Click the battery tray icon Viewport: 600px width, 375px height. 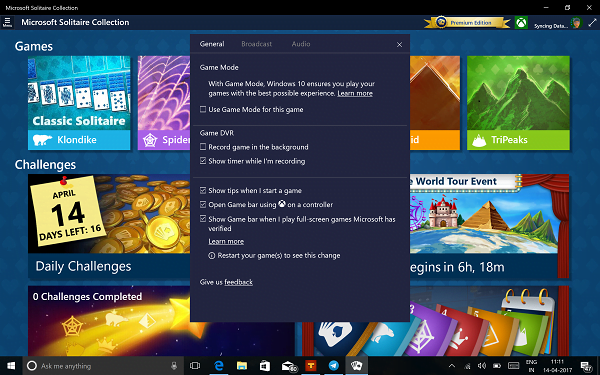(x=497, y=366)
